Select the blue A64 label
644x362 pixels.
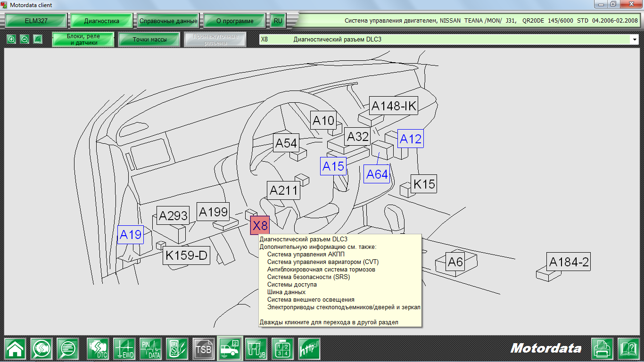(377, 174)
